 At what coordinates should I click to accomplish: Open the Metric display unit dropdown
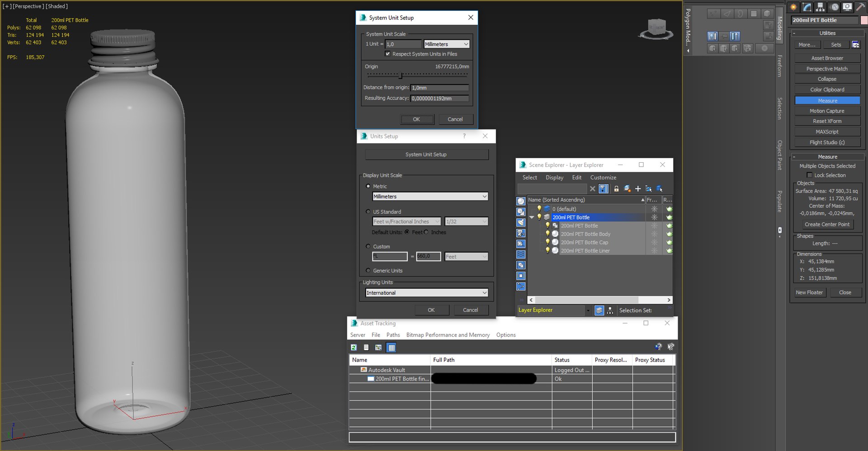[x=430, y=197]
